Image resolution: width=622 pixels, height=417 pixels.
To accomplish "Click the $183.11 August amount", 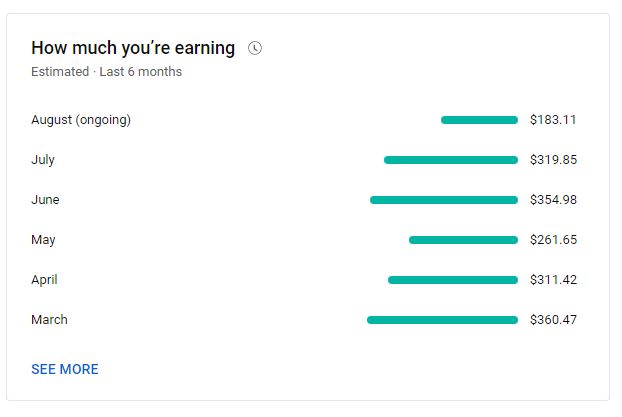I will [553, 120].
